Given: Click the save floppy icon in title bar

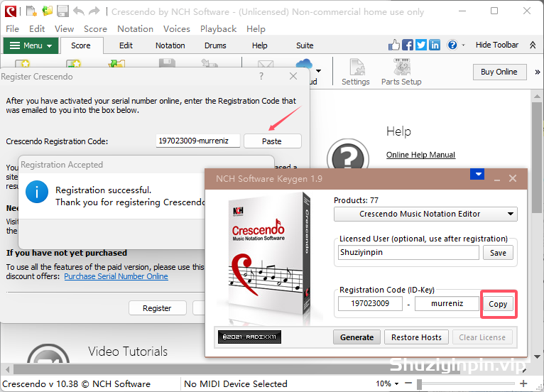Looking at the screenshot, I should coord(62,11).
